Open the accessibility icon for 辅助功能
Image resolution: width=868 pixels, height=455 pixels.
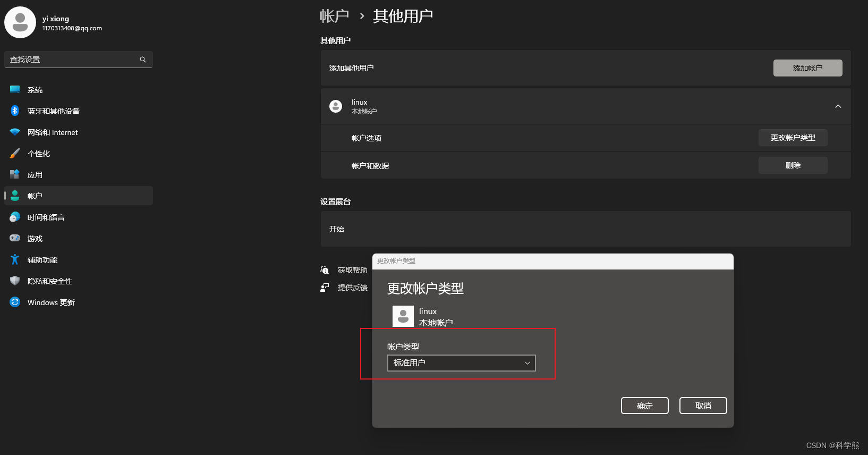coord(15,259)
